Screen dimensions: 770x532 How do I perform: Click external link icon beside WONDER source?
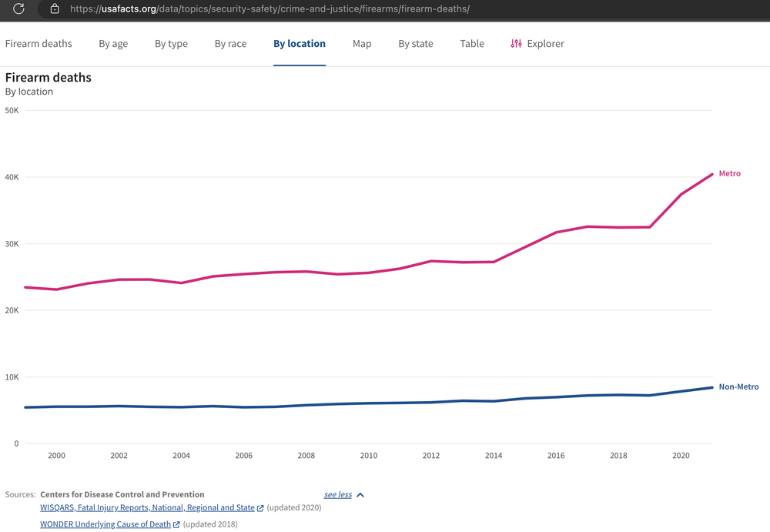tap(176, 524)
